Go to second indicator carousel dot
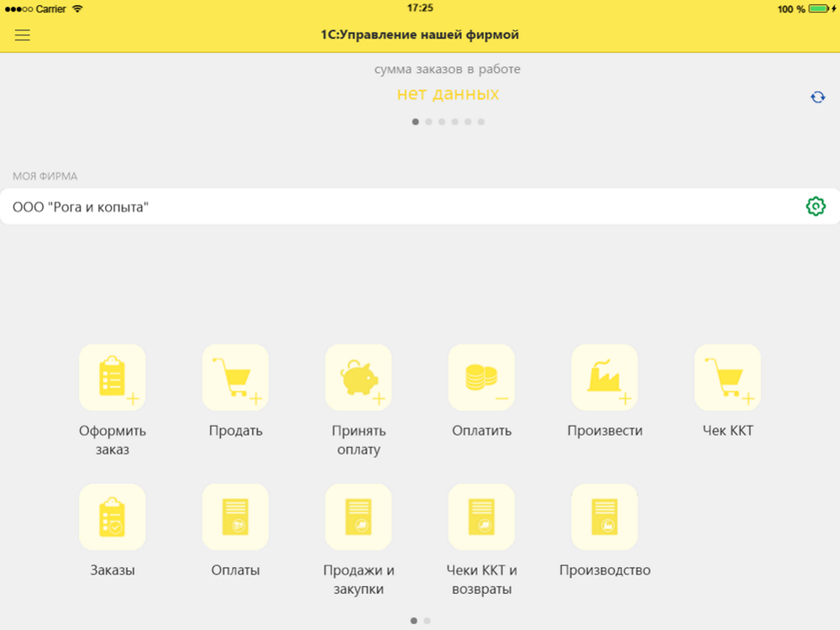Image resolution: width=840 pixels, height=630 pixels. tap(428, 122)
